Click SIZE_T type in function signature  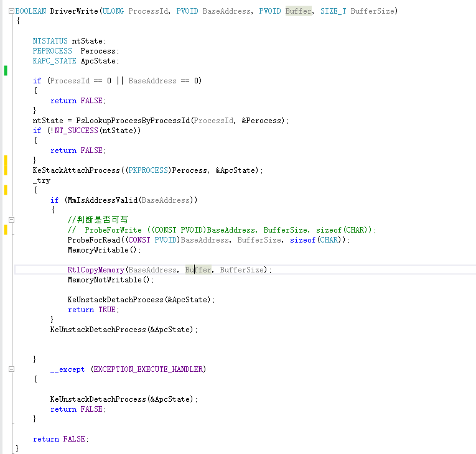coord(333,11)
